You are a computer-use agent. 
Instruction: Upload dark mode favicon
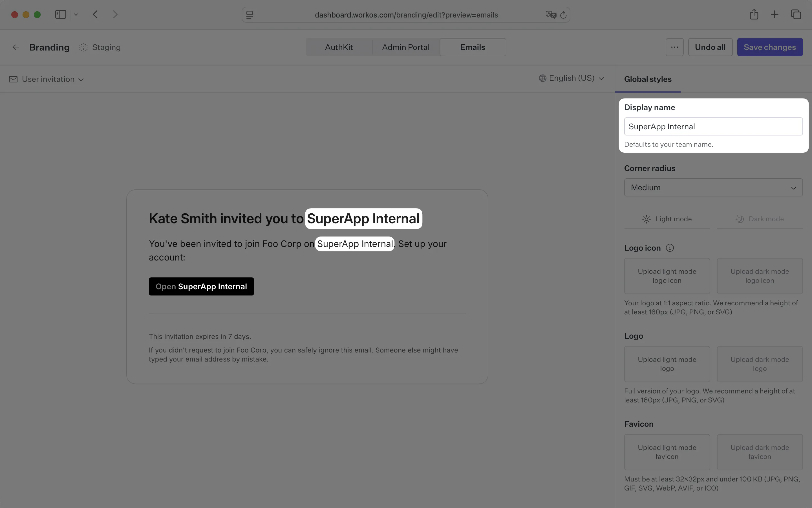[x=760, y=452]
